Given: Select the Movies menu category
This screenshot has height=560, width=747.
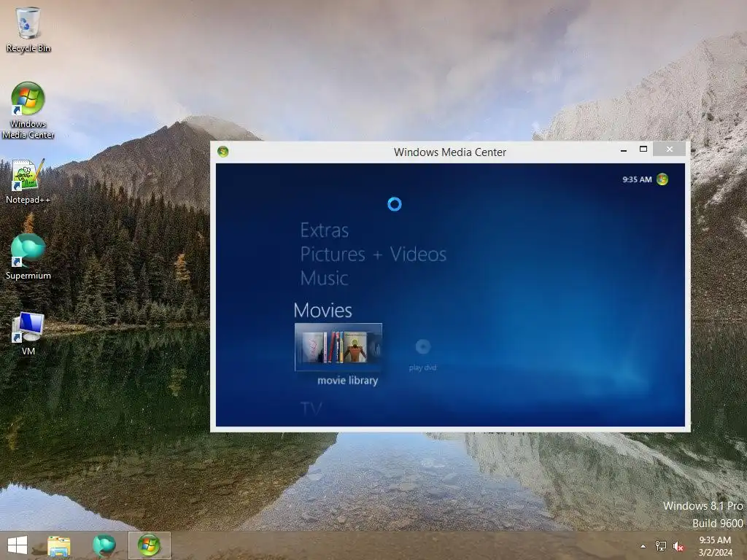Looking at the screenshot, I should (323, 311).
